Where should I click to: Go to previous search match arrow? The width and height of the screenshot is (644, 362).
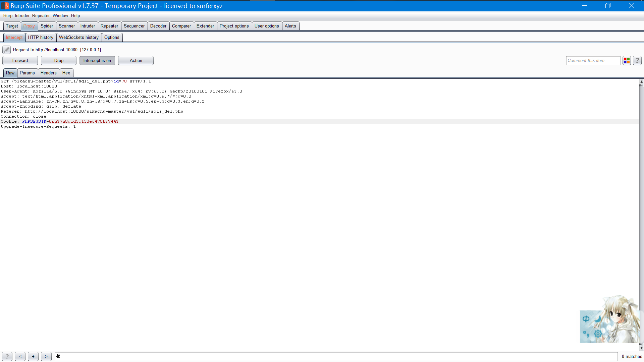tap(20, 356)
